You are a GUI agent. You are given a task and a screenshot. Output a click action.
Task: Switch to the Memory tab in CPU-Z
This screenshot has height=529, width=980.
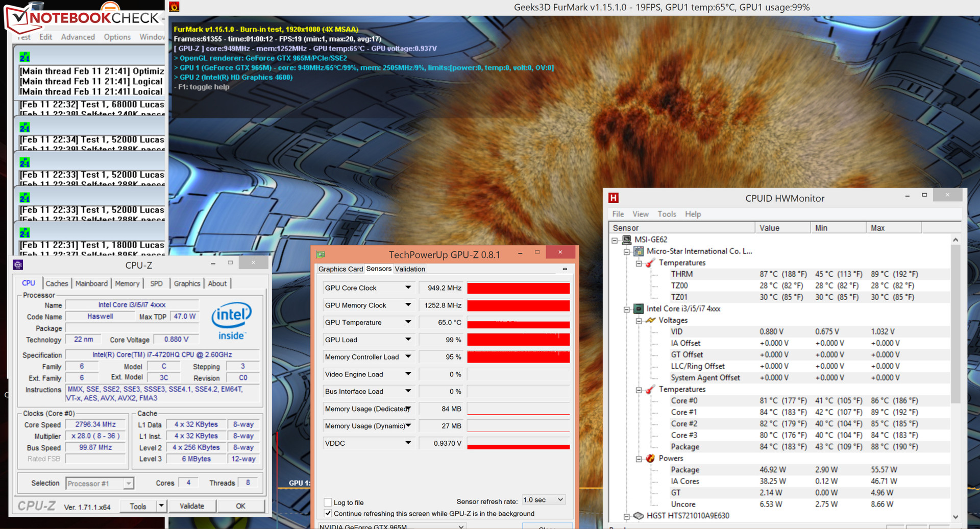127,283
